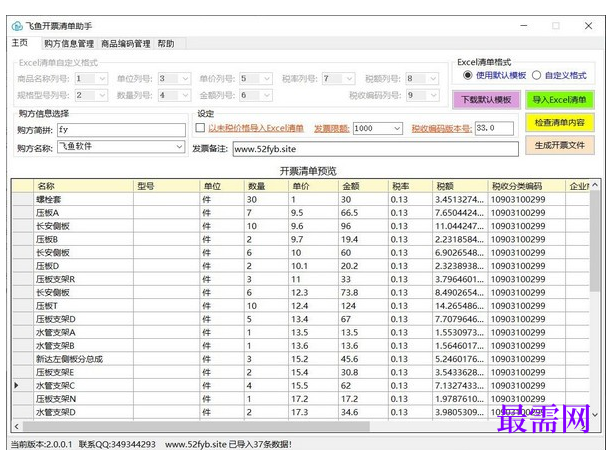Click the 税额 column header

tap(460, 186)
